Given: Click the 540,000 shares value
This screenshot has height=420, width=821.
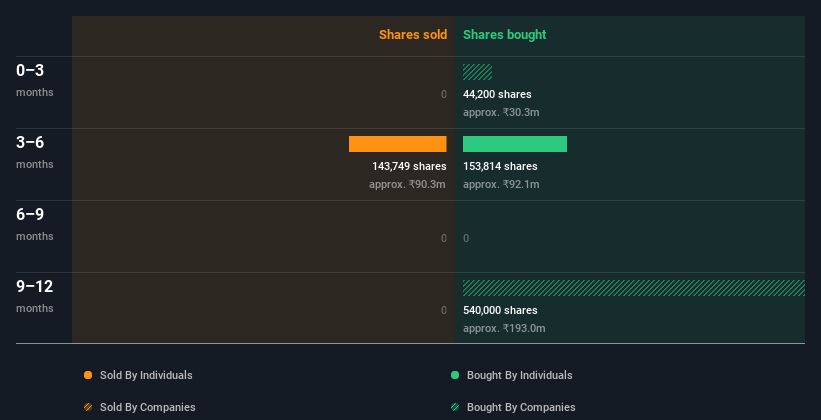Looking at the screenshot, I should [x=500, y=311].
